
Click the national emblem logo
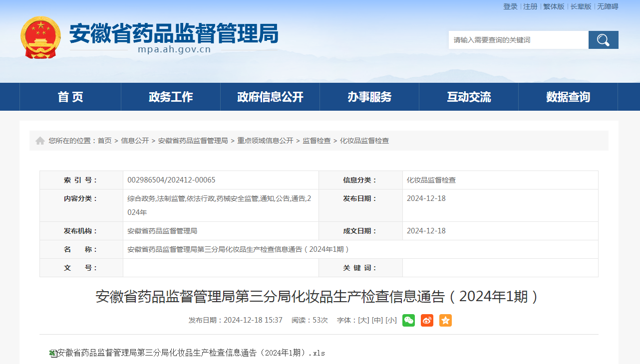coord(40,37)
